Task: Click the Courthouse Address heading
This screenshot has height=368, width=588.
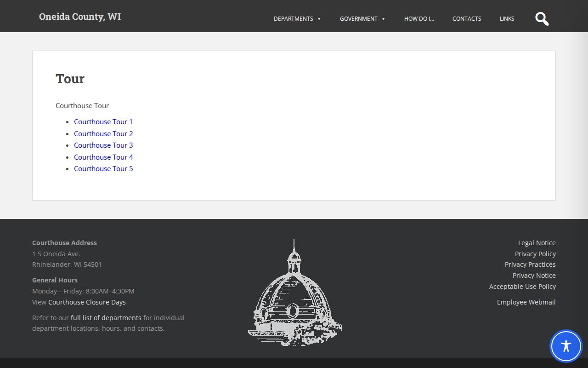Action: tap(64, 243)
